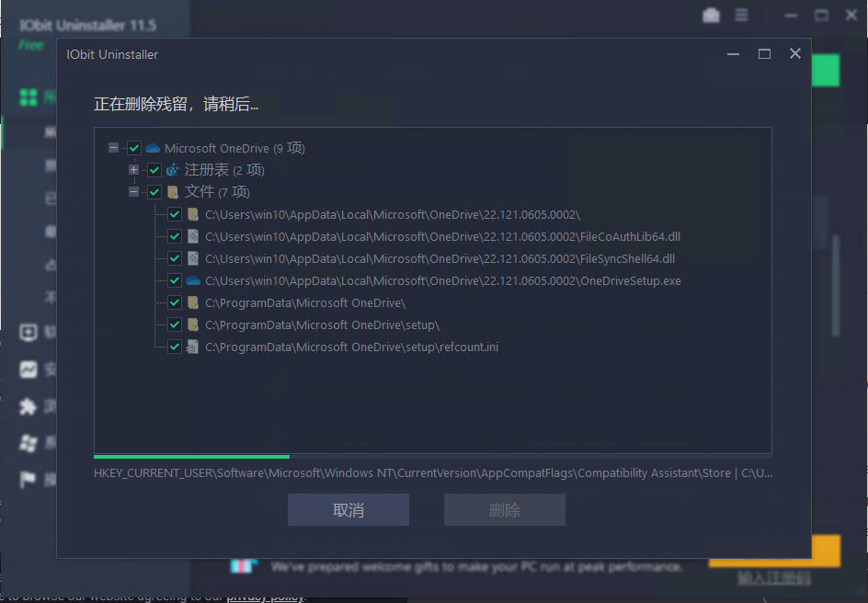868x603 pixels.
Task: Click the 输入注册码 link
Action: (x=774, y=578)
